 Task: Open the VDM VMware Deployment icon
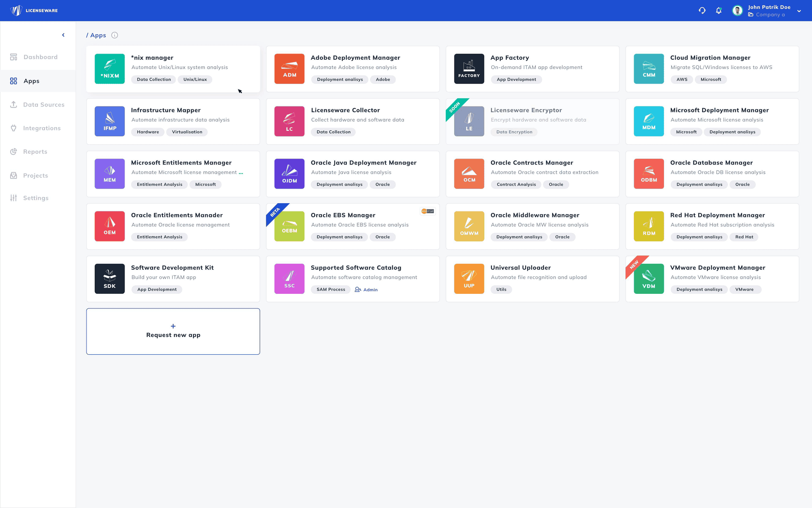click(x=649, y=279)
